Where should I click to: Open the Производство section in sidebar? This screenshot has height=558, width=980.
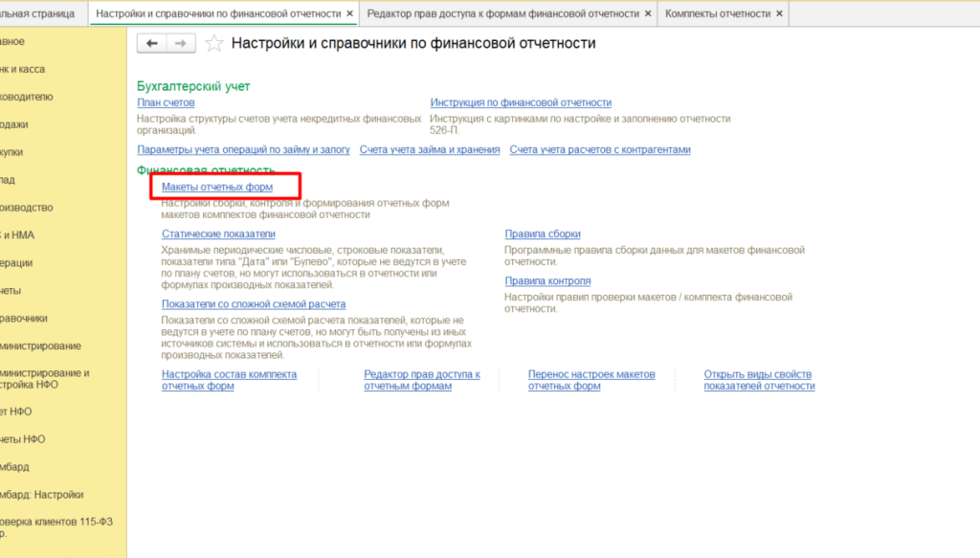pyautogui.click(x=27, y=208)
